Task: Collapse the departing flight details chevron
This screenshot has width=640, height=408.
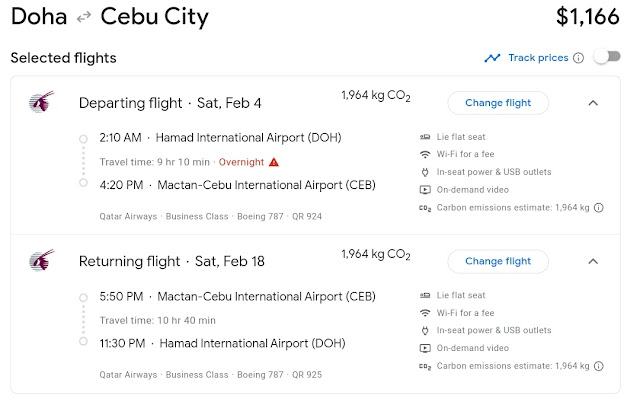Action: coord(592,102)
